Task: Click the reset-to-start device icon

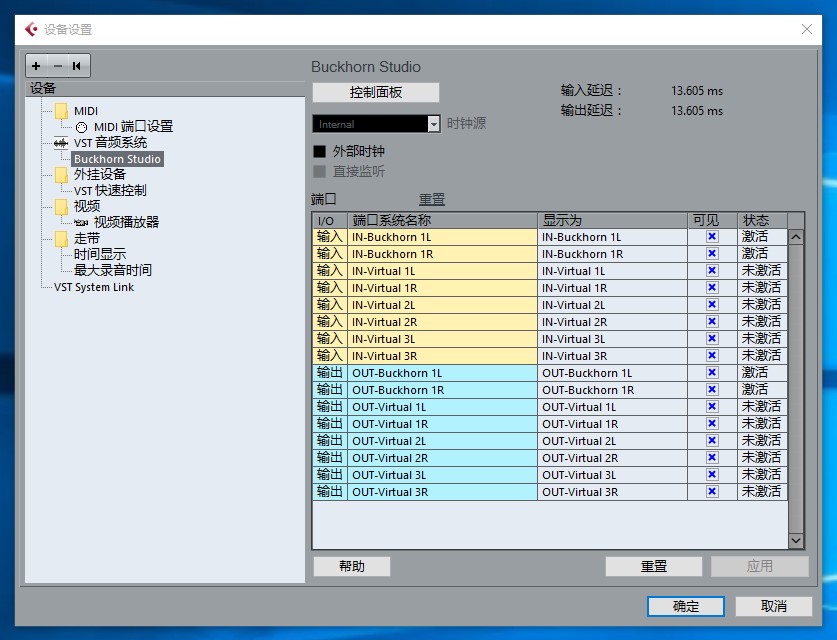Action: click(x=77, y=66)
